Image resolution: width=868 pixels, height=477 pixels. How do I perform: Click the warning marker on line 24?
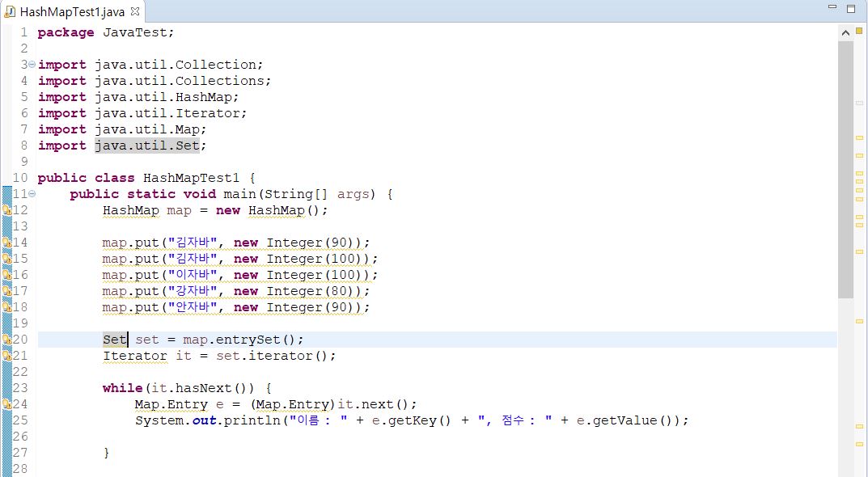point(6,404)
